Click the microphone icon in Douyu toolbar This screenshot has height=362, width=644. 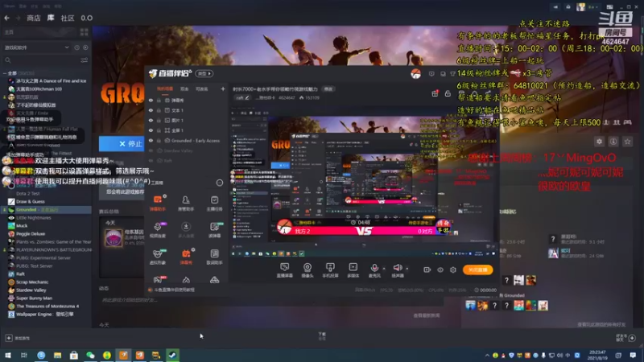374,268
